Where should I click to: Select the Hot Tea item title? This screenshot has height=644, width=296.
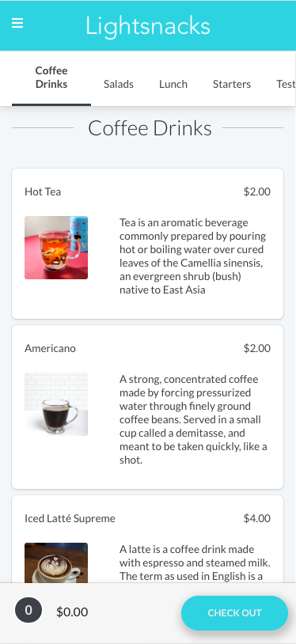pos(43,191)
